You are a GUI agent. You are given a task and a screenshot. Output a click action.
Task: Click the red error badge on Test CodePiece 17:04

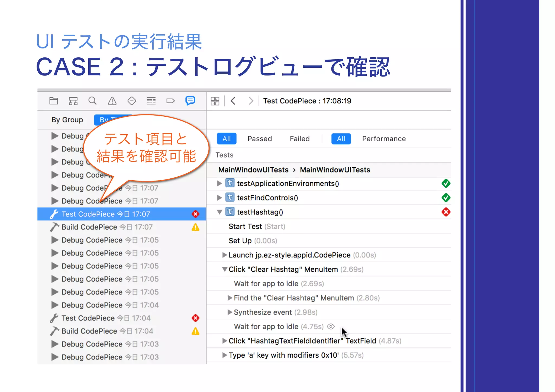pyautogui.click(x=195, y=318)
